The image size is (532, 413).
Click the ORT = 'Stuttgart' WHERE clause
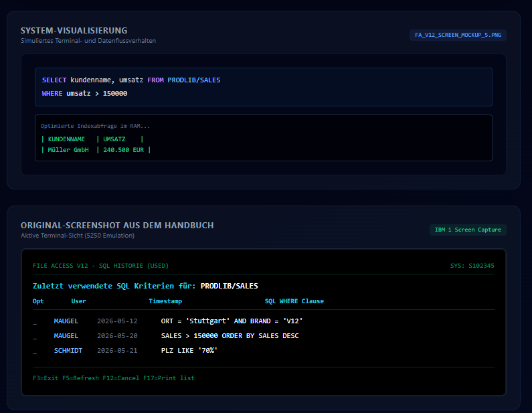[232, 321]
